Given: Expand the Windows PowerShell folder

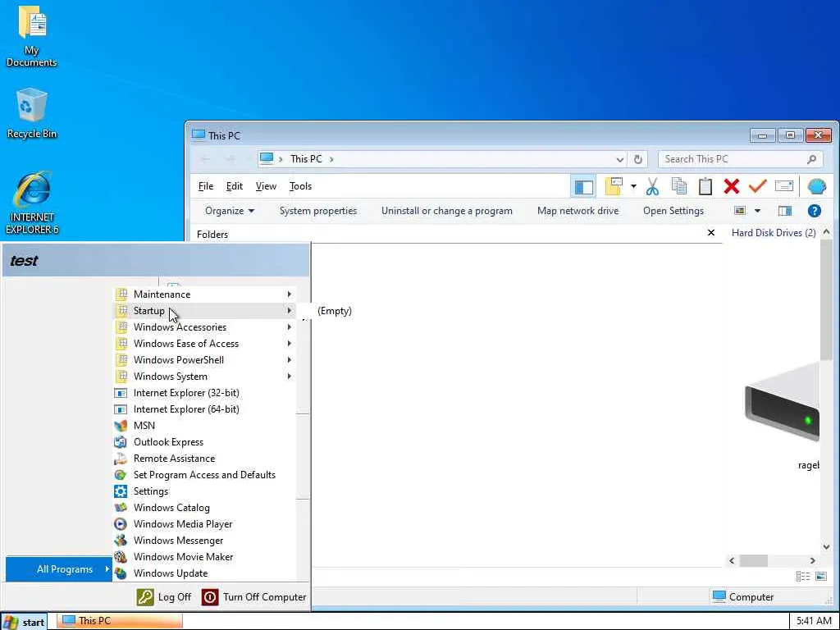Looking at the screenshot, I should pyautogui.click(x=204, y=360).
